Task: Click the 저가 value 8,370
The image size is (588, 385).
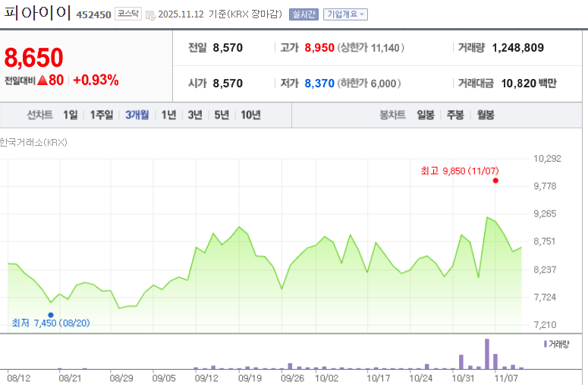Action: 319,84
